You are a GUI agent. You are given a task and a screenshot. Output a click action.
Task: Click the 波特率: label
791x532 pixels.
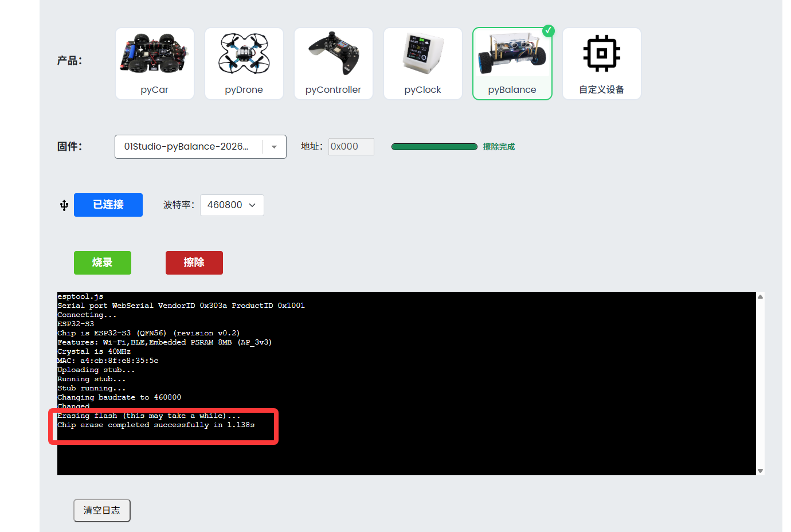179,205
